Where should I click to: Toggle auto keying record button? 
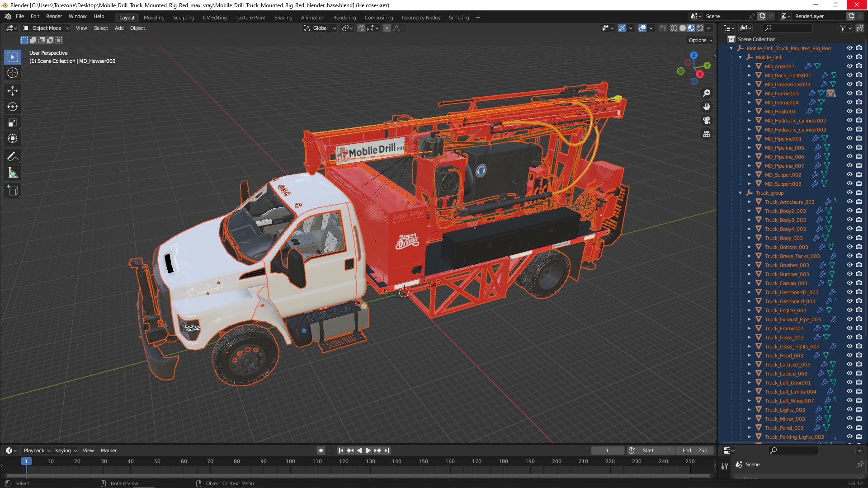click(x=321, y=450)
